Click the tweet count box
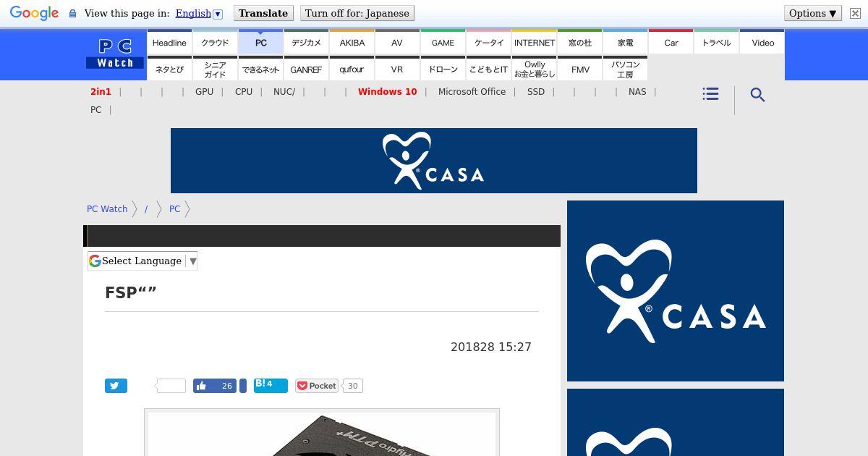868x456 pixels. click(x=171, y=386)
